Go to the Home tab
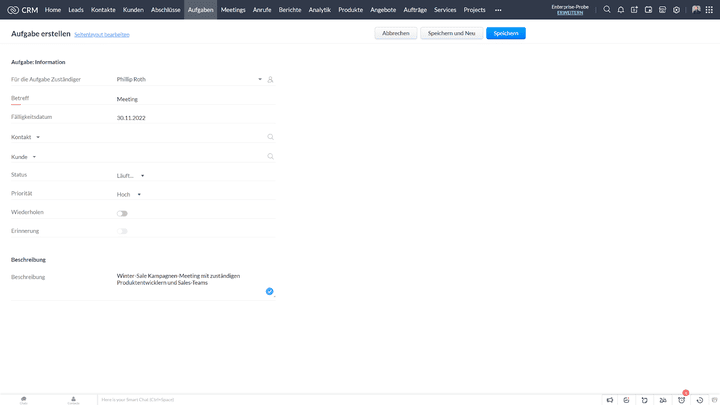Screen dimensions: 720x405 click(x=53, y=10)
